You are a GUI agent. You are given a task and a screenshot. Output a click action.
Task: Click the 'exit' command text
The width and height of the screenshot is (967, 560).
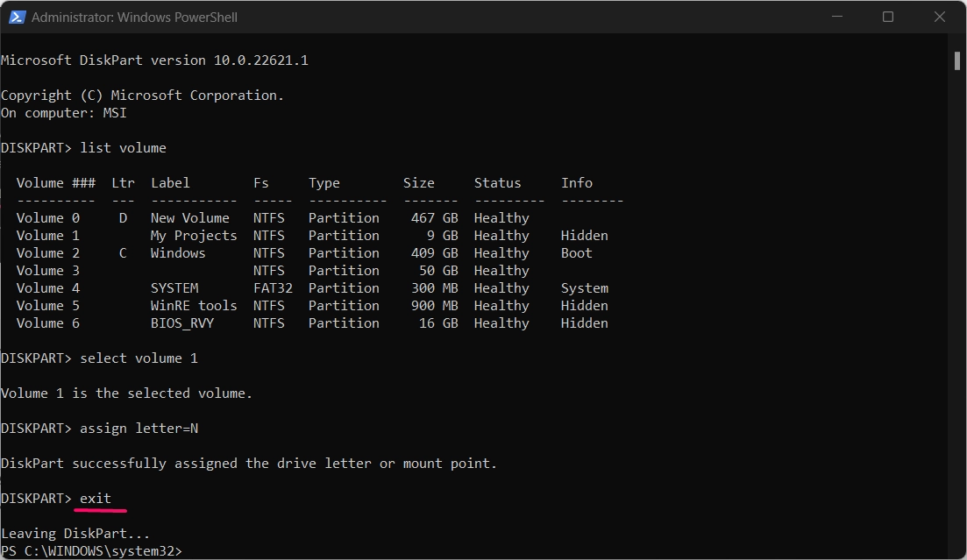click(x=96, y=499)
